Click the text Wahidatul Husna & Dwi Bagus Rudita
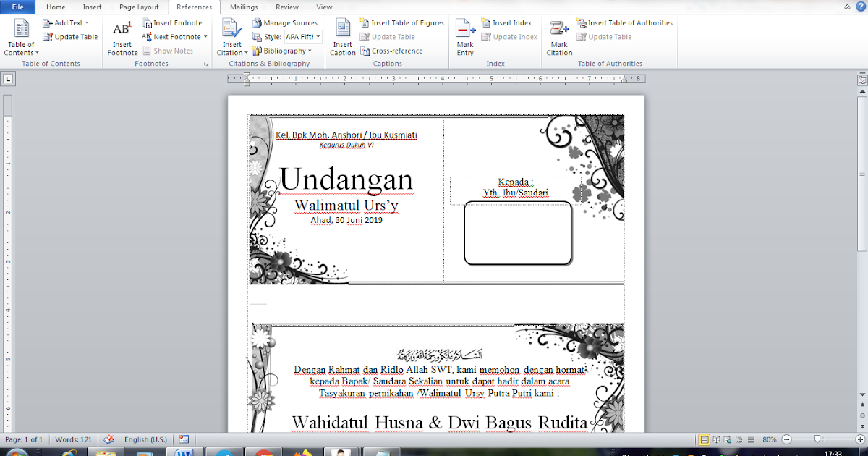Viewport: 868px width, 456px height. tap(440, 423)
